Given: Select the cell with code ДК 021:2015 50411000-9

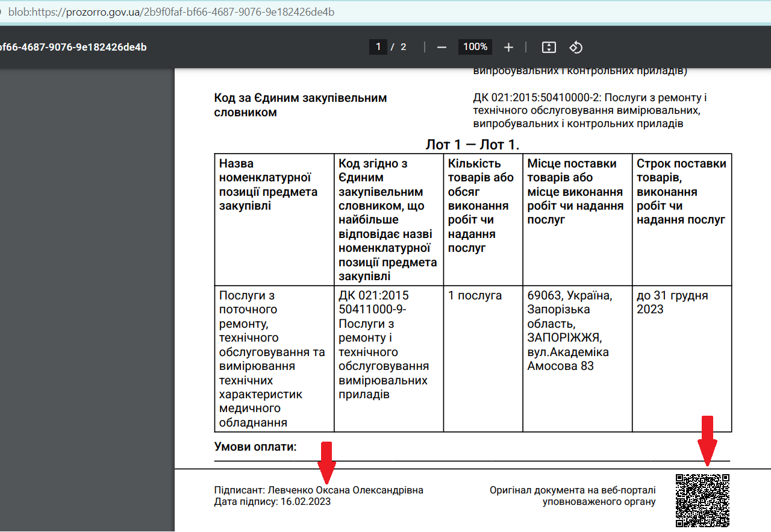Looking at the screenshot, I should [389, 359].
